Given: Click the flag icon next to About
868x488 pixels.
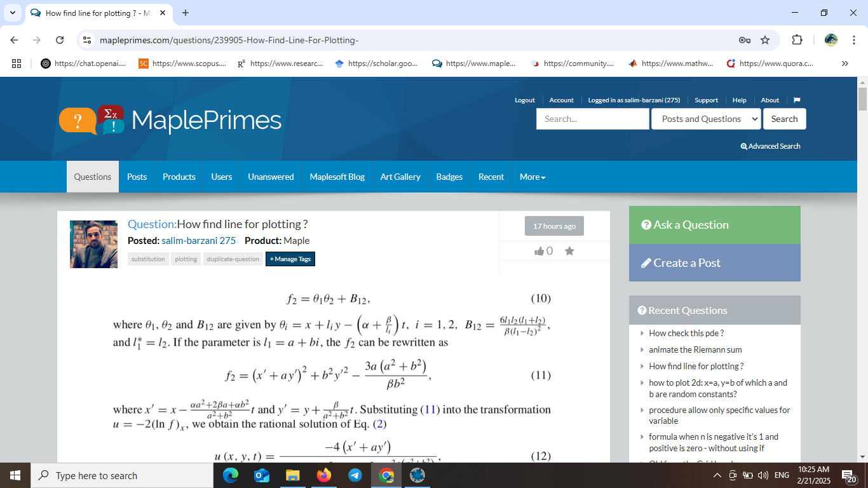Looking at the screenshot, I should (x=797, y=100).
